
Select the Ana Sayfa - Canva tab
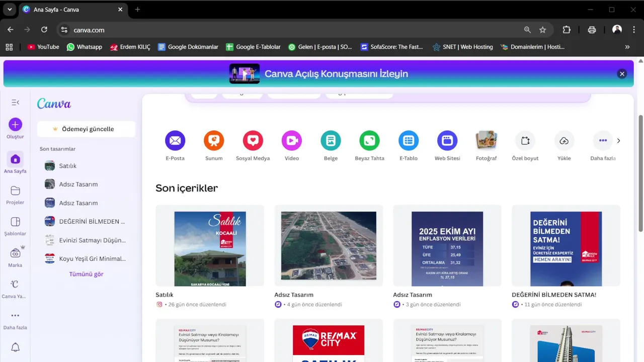[73, 10]
